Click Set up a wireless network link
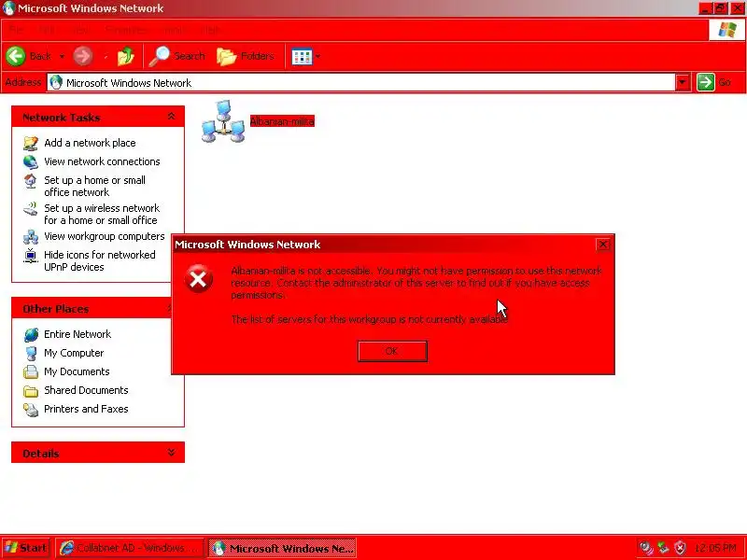The image size is (747, 560). (102, 215)
